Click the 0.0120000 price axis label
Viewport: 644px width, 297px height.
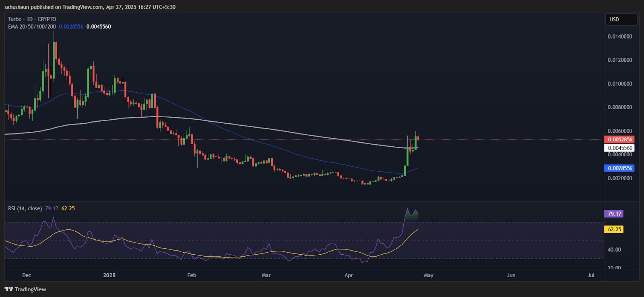coord(620,60)
